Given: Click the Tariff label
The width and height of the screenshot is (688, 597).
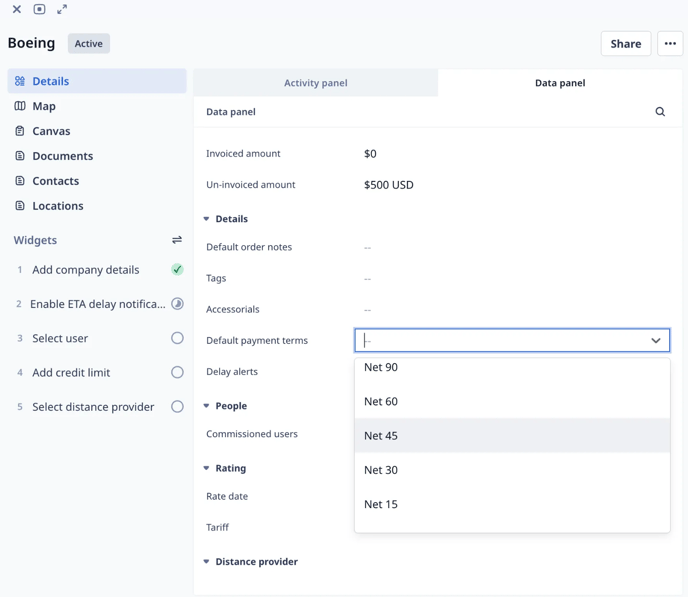Looking at the screenshot, I should point(217,527).
